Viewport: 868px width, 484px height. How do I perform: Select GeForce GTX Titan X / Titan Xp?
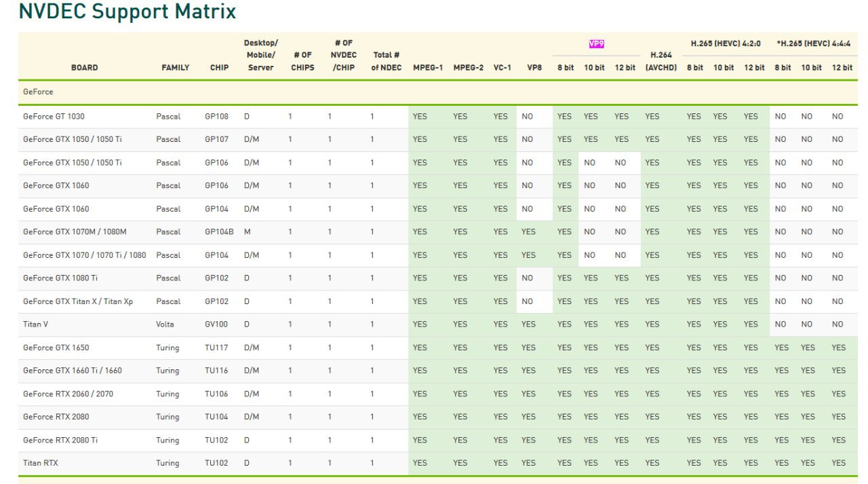point(77,301)
